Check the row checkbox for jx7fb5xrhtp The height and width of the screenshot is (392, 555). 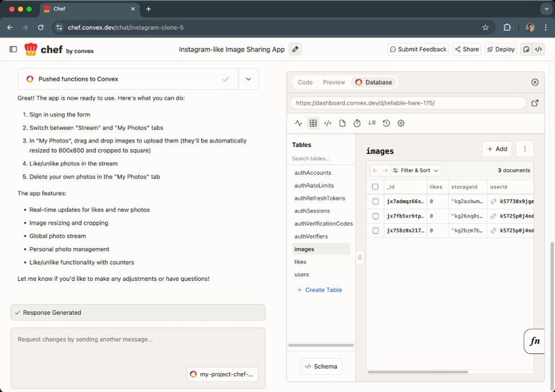pos(376,216)
